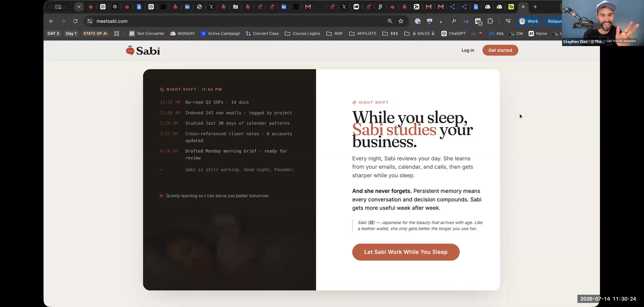Open the Day 1 bookmark
The height and width of the screenshot is (307, 644).
point(71,34)
